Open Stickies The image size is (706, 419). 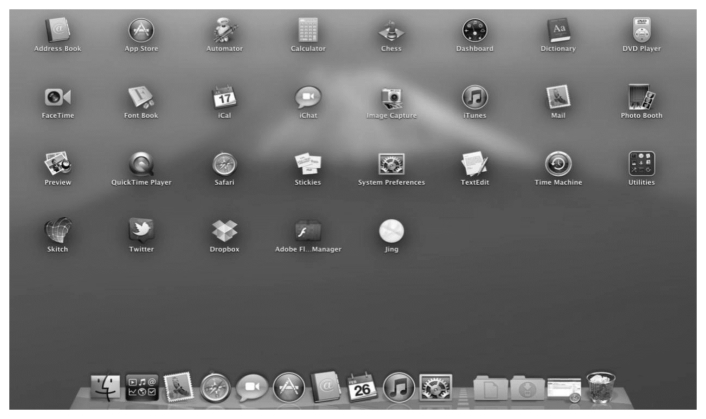tap(308, 164)
